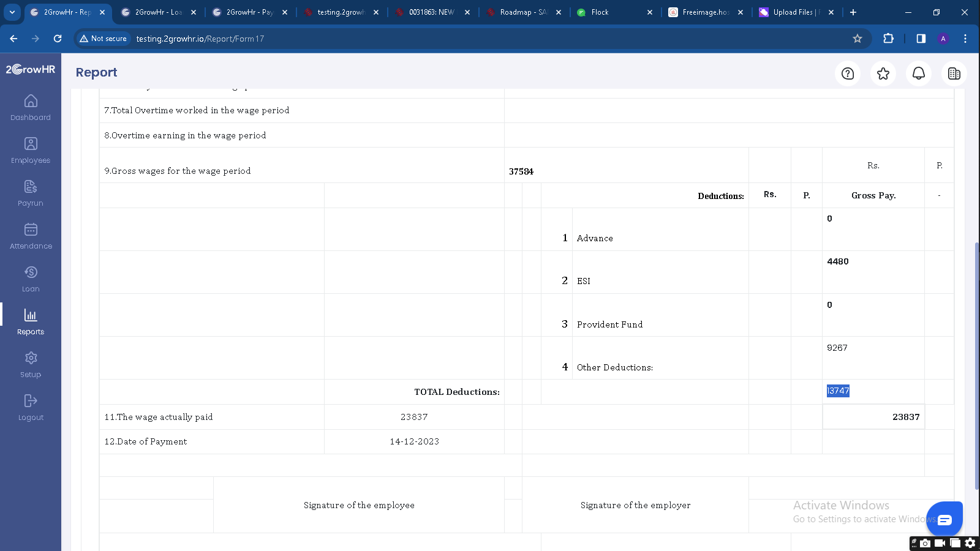Click the Not secure site info button
This screenshot has width=980, height=551.
coord(103,39)
